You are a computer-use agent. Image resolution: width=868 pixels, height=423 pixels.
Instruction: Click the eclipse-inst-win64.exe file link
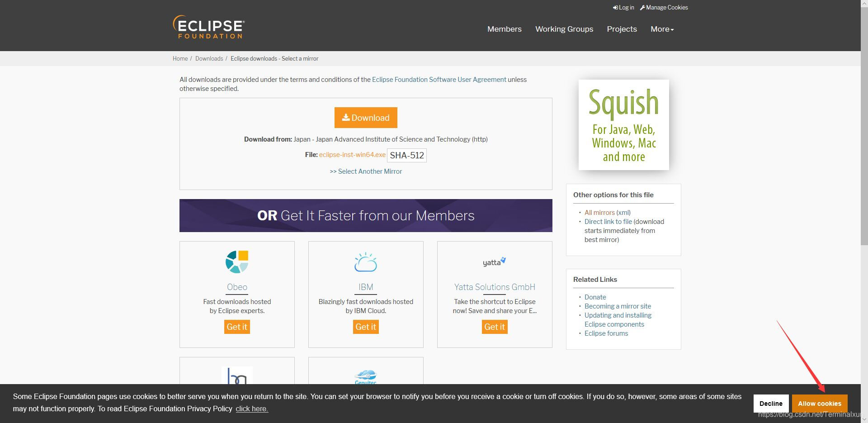(x=352, y=155)
